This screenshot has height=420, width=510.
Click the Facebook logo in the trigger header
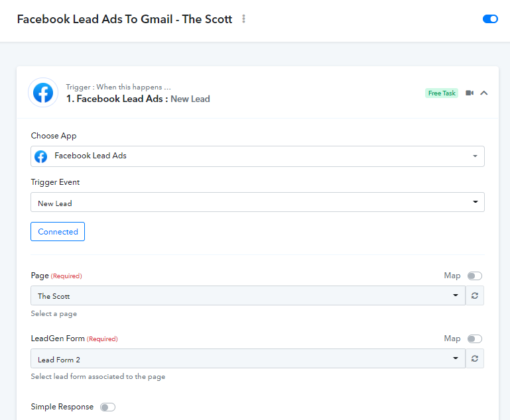pos(43,93)
